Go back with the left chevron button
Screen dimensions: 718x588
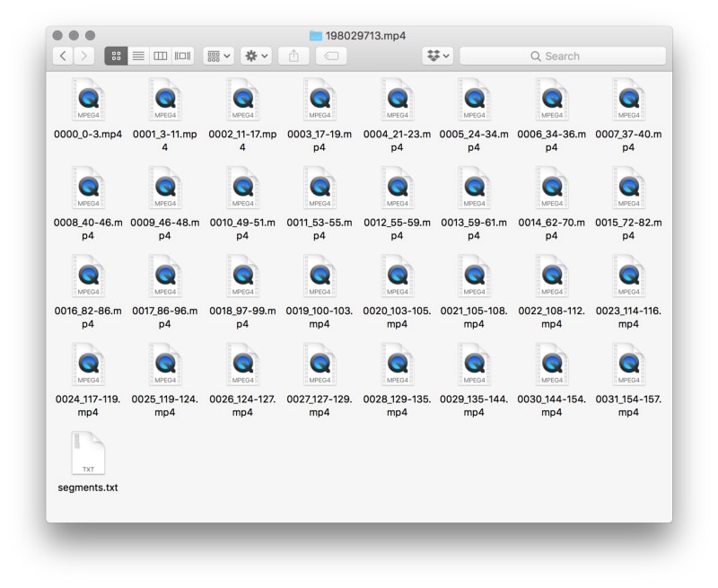[x=63, y=56]
